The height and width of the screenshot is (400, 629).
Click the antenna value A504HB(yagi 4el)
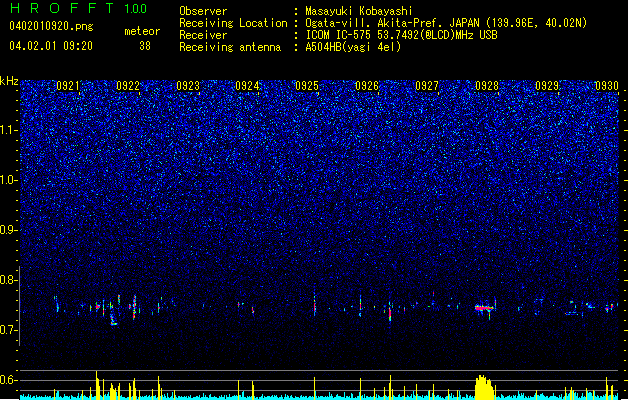pos(353,47)
